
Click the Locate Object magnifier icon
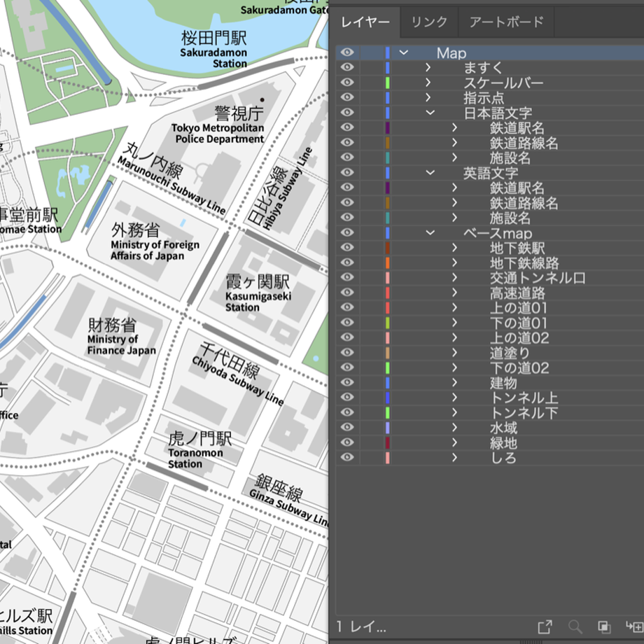[575, 626]
